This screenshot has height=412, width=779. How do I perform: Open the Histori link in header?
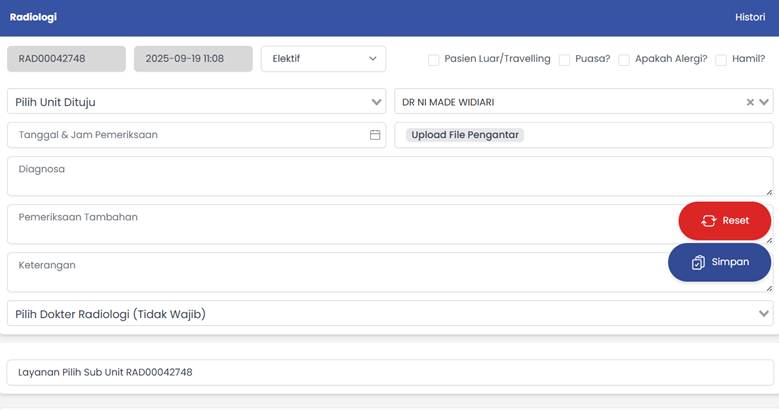tap(749, 17)
